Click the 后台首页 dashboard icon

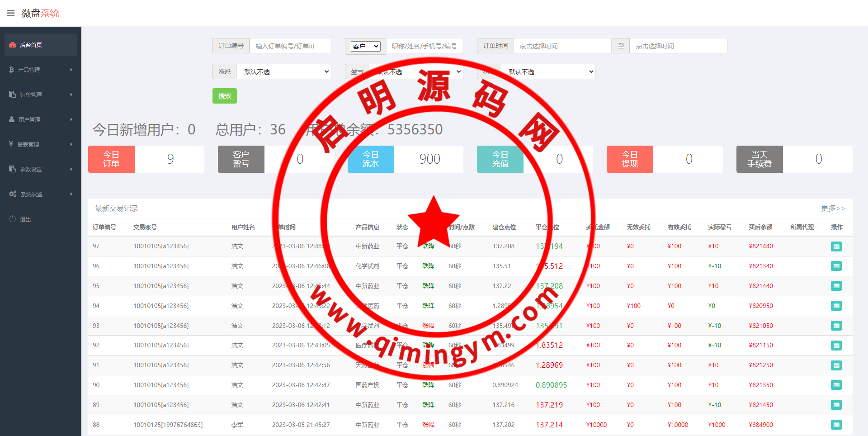(13, 45)
